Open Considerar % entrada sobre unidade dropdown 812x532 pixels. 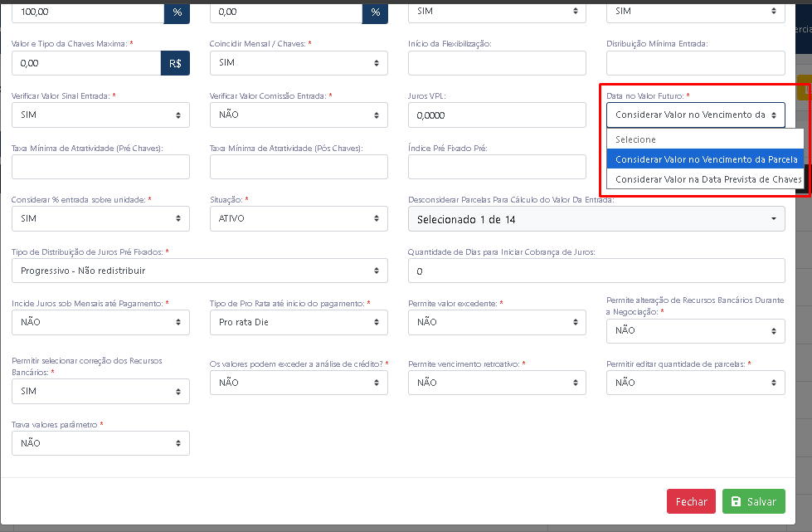[x=100, y=218]
